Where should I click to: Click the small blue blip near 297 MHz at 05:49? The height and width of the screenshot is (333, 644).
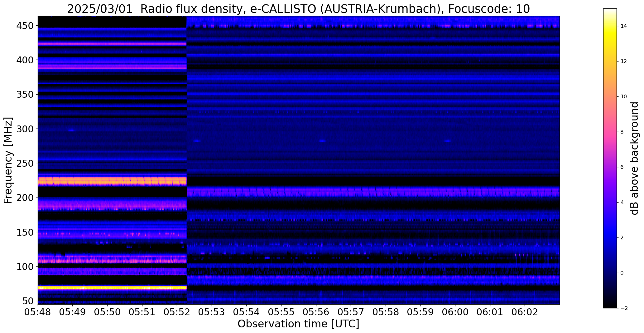click(72, 130)
